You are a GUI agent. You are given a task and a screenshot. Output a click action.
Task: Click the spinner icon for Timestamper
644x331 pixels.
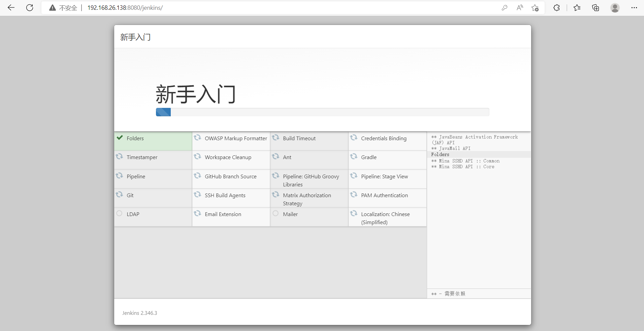coord(119,156)
